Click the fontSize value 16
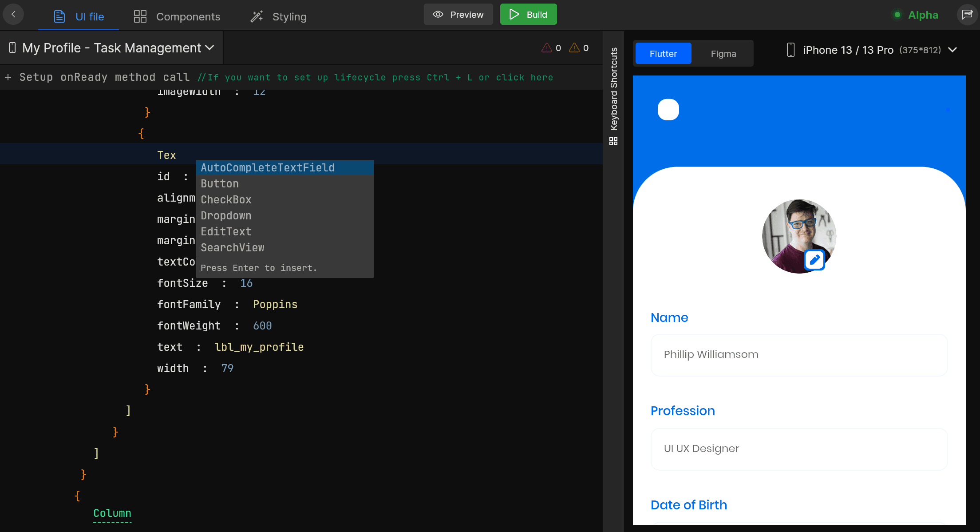 [x=246, y=283]
